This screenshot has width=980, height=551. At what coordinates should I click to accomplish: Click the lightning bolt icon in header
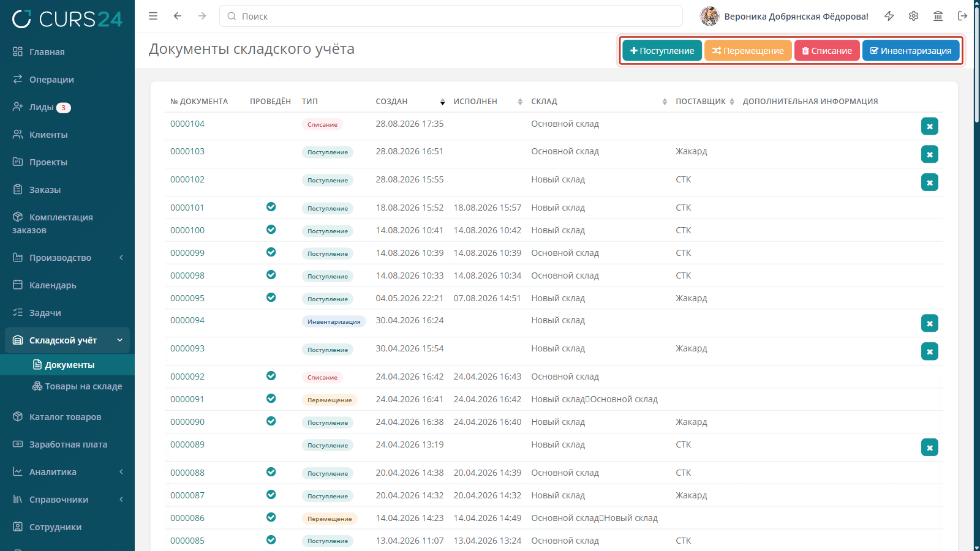889,16
